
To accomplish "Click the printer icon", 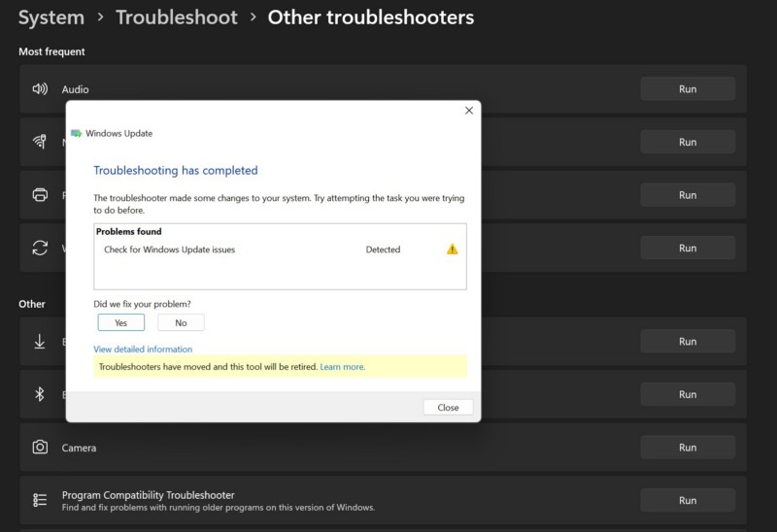I will [x=40, y=195].
